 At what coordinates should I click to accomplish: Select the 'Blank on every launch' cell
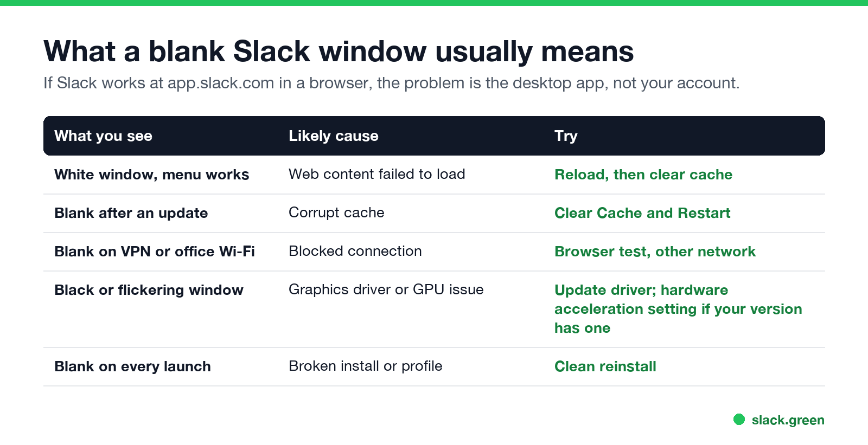point(132,366)
